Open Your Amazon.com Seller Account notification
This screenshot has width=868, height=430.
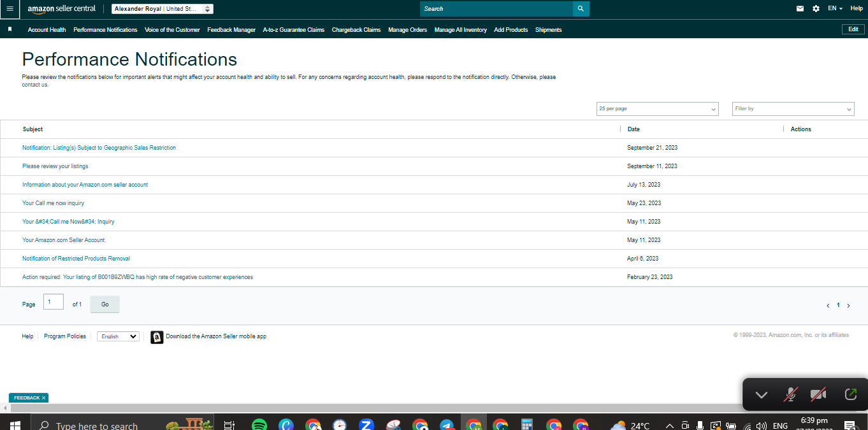click(64, 240)
